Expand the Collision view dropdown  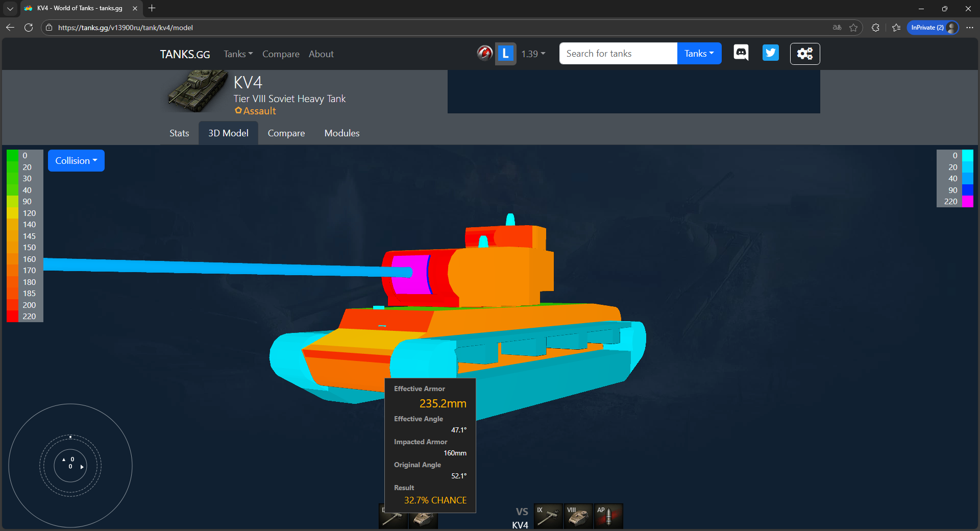[x=76, y=161]
